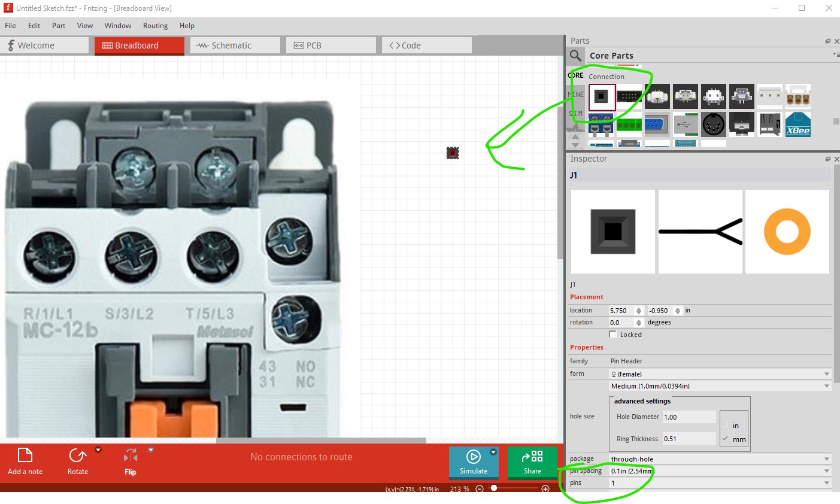The image size is (840, 504).
Task: Enable the Locked checkbox
Action: (612, 335)
